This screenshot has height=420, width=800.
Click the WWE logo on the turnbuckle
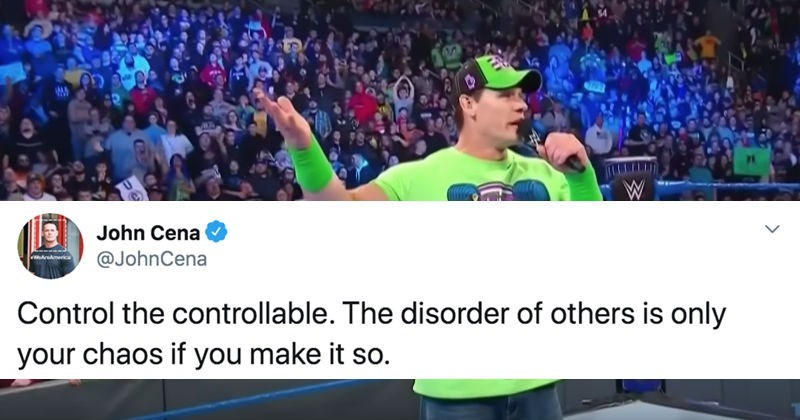coord(634,189)
